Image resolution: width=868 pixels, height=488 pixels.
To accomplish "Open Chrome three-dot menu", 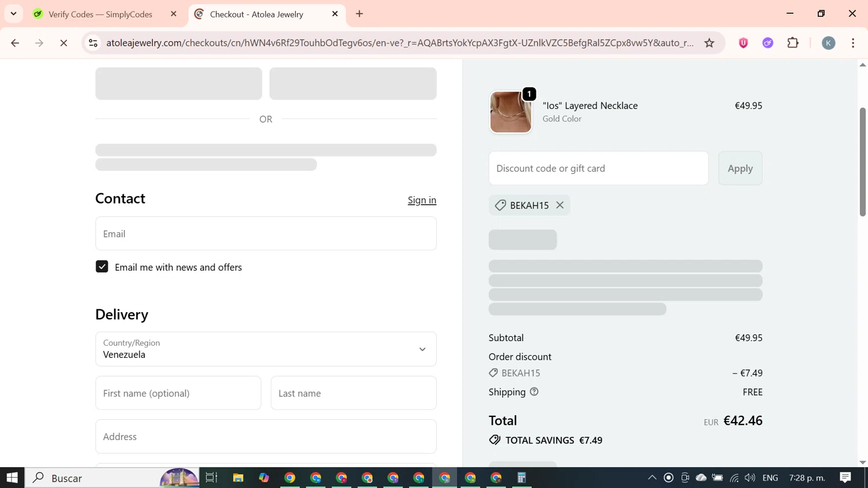I will pyautogui.click(x=853, y=43).
